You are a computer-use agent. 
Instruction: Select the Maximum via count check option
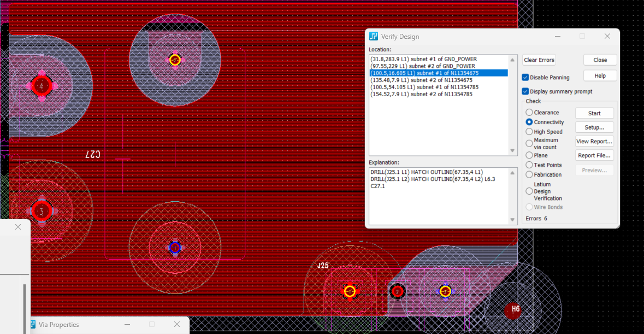529,143
